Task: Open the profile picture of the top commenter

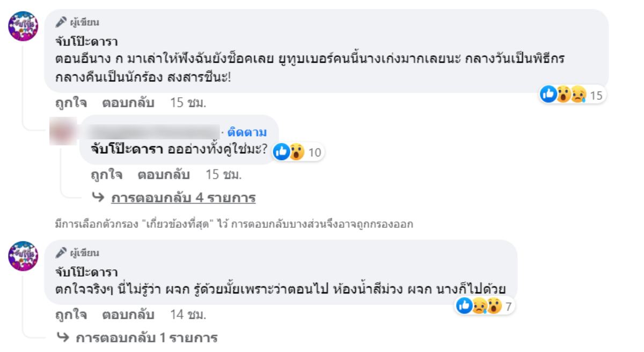Action: pos(23,25)
